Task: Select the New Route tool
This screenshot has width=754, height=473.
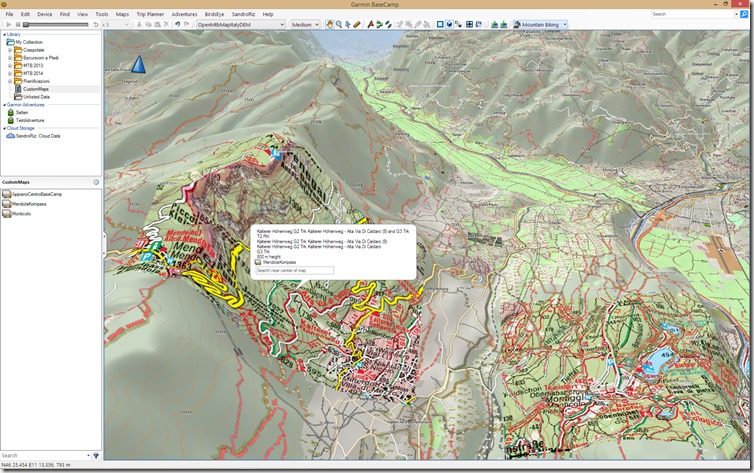Action: 379,24
